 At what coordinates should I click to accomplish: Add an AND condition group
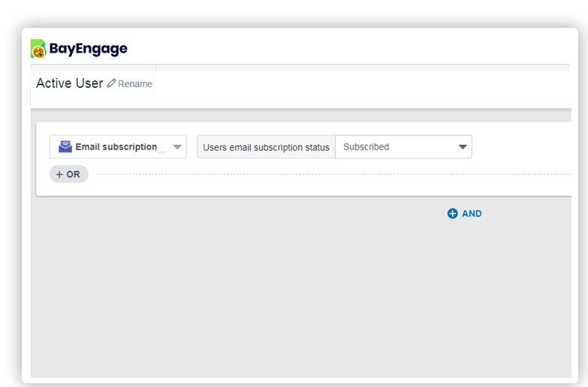[x=465, y=213]
